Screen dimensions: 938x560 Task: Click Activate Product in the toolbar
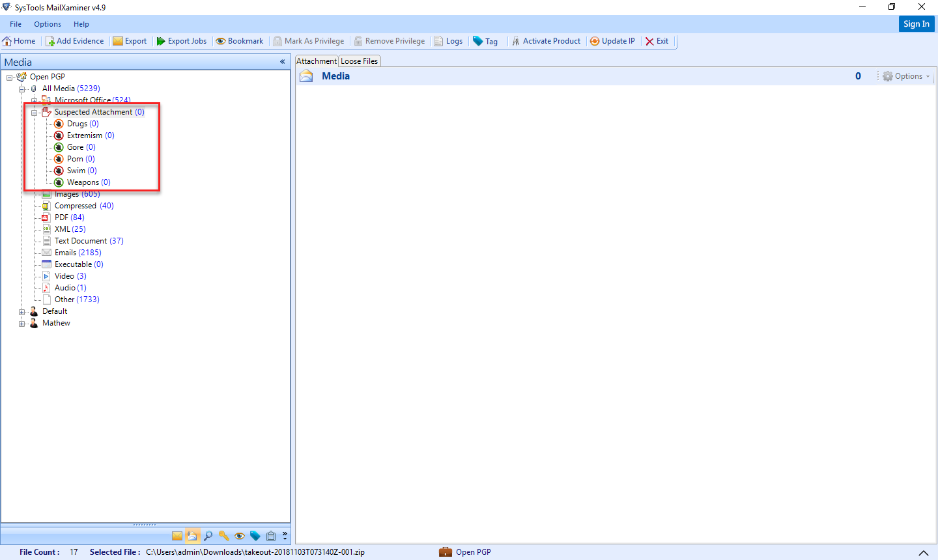tap(546, 41)
